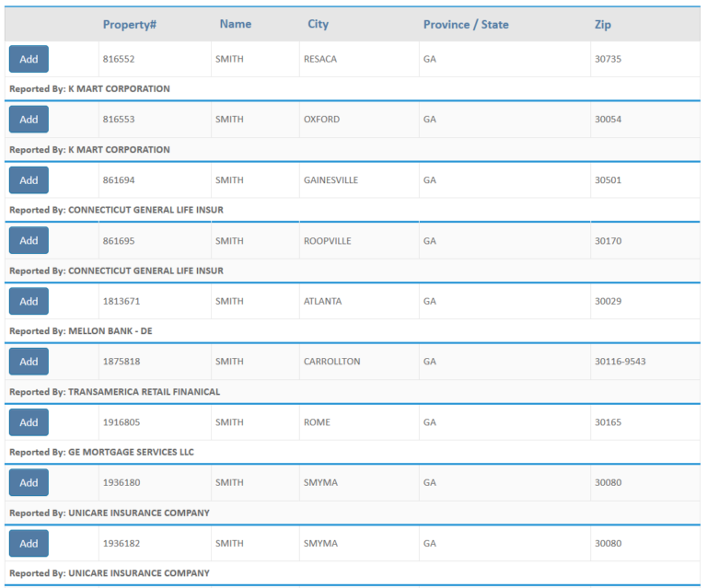Click Reported By K MART under 816553

[89, 150]
